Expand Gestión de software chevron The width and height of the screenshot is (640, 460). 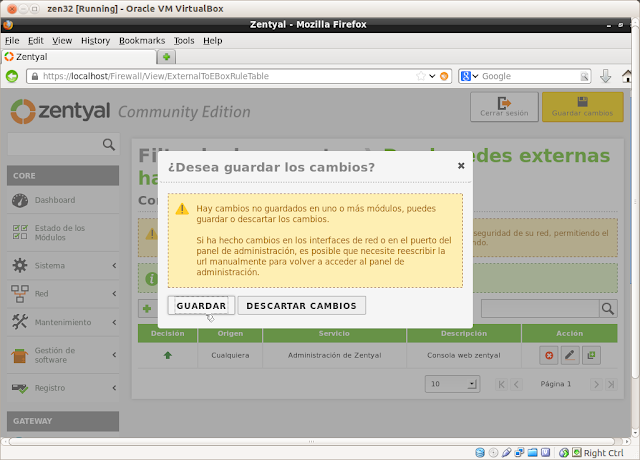click(x=114, y=355)
